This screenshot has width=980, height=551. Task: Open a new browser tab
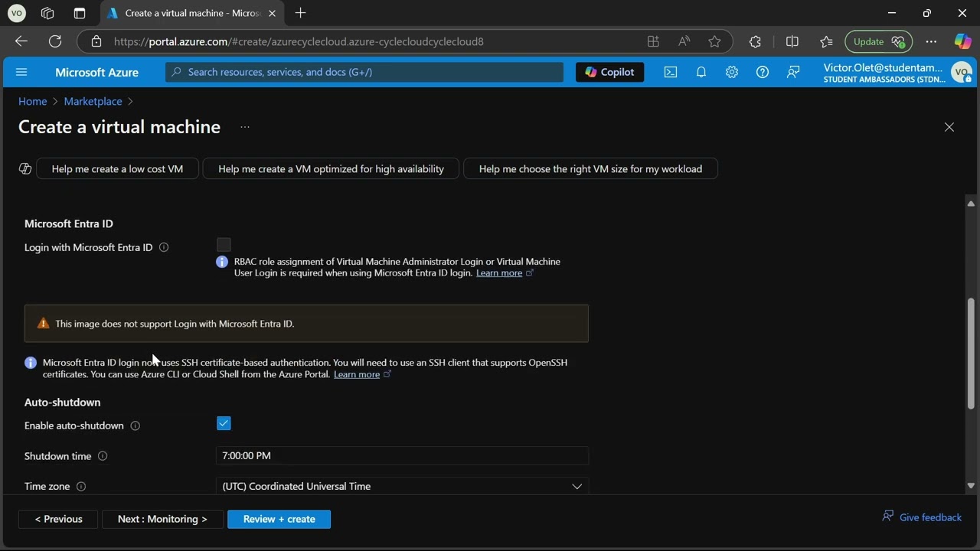coord(300,13)
